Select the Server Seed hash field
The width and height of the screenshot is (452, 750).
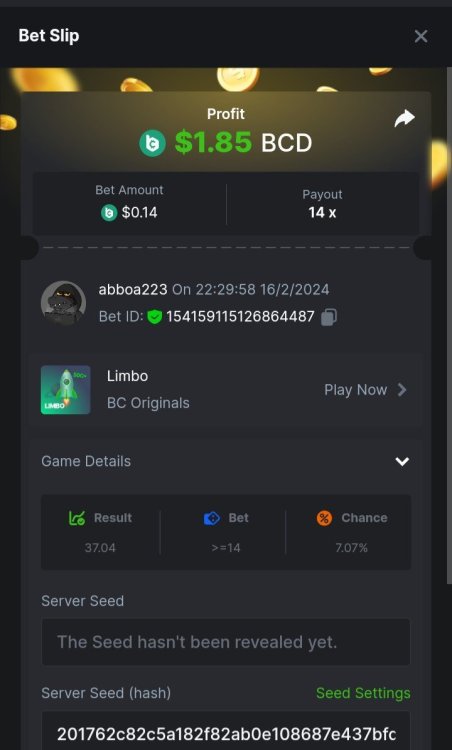click(226, 730)
